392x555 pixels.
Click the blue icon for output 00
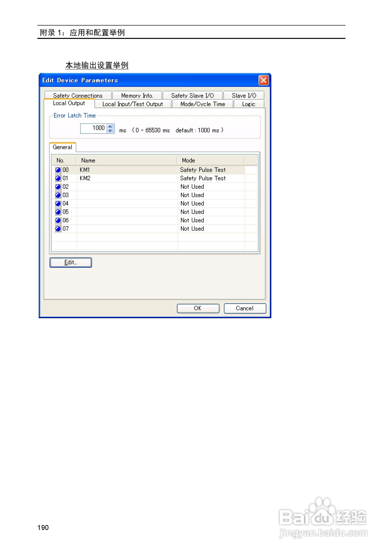click(58, 170)
